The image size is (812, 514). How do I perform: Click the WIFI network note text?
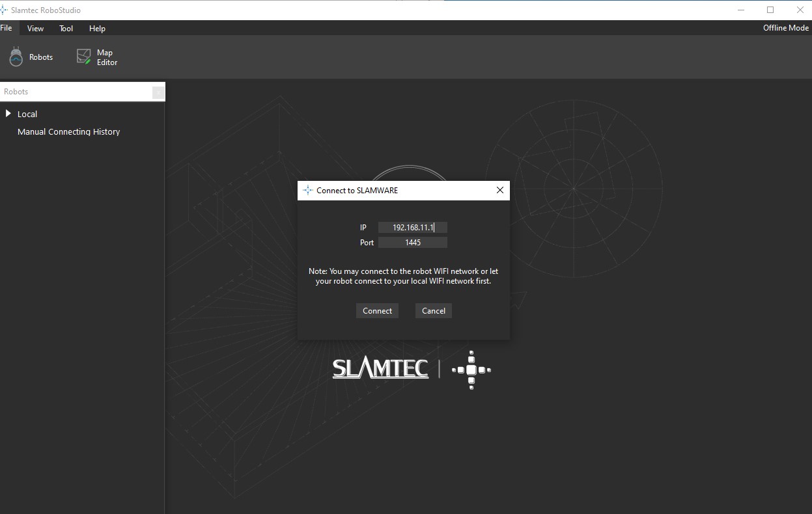tap(403, 277)
